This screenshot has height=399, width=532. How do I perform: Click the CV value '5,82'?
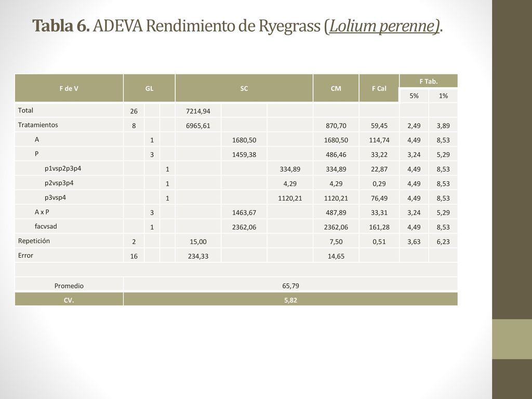291,300
